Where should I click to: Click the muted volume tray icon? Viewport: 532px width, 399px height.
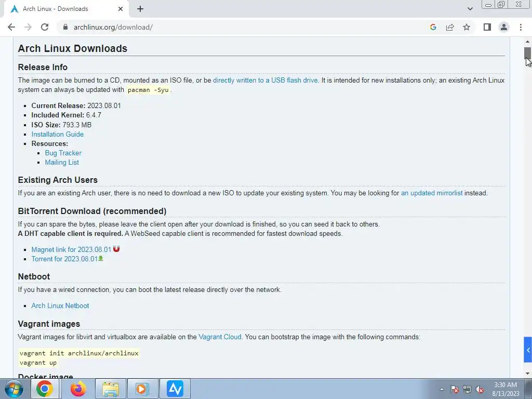tap(480, 389)
